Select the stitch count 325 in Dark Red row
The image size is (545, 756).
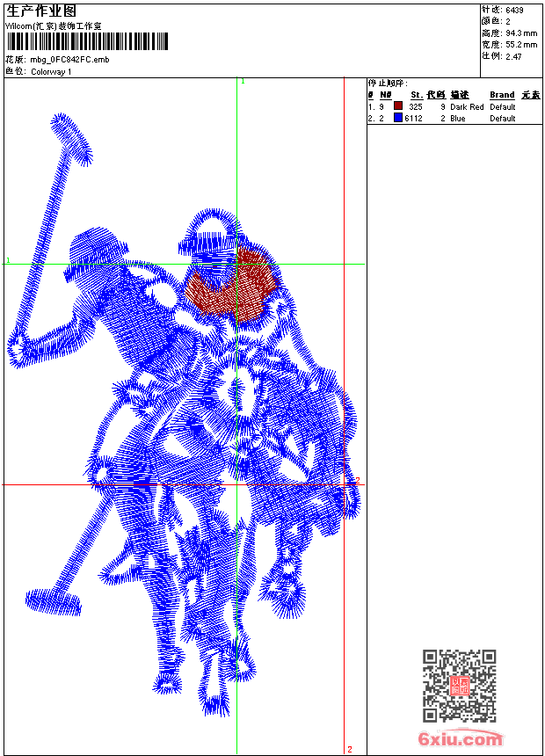point(416,106)
